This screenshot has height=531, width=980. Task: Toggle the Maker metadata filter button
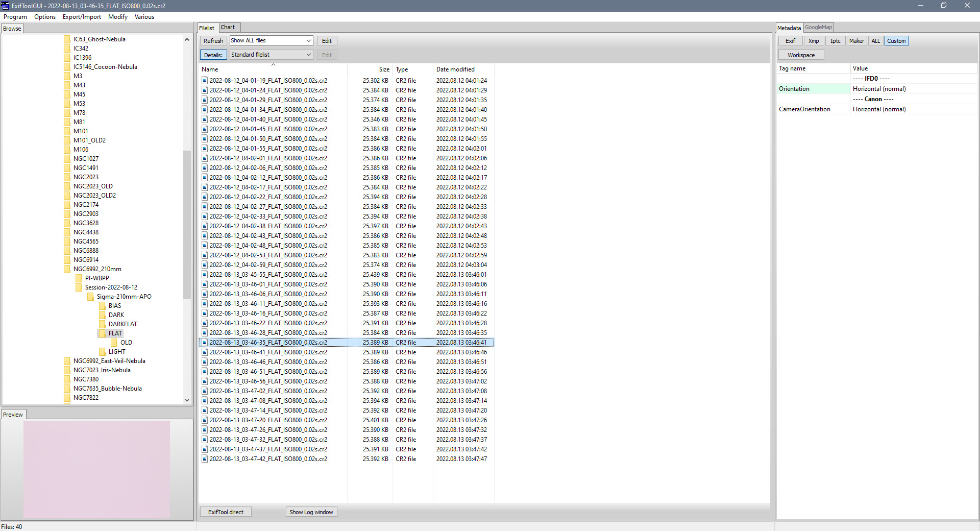(856, 41)
